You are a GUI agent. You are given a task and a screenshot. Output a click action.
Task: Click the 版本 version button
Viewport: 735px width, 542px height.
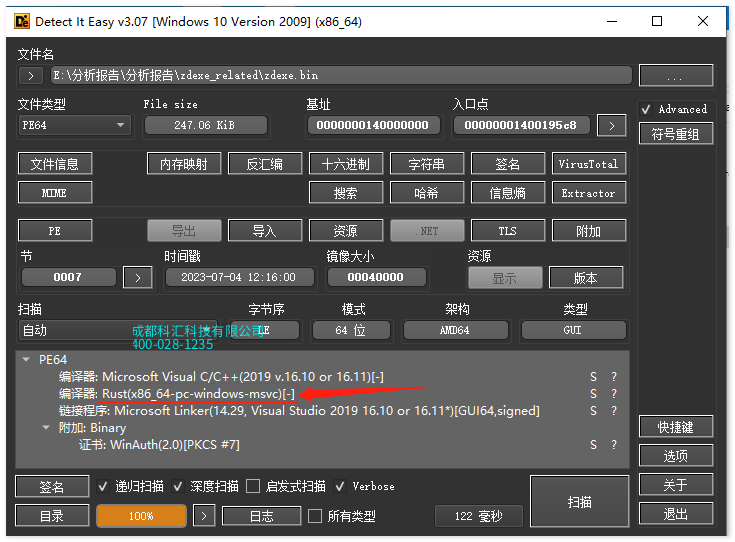(586, 278)
